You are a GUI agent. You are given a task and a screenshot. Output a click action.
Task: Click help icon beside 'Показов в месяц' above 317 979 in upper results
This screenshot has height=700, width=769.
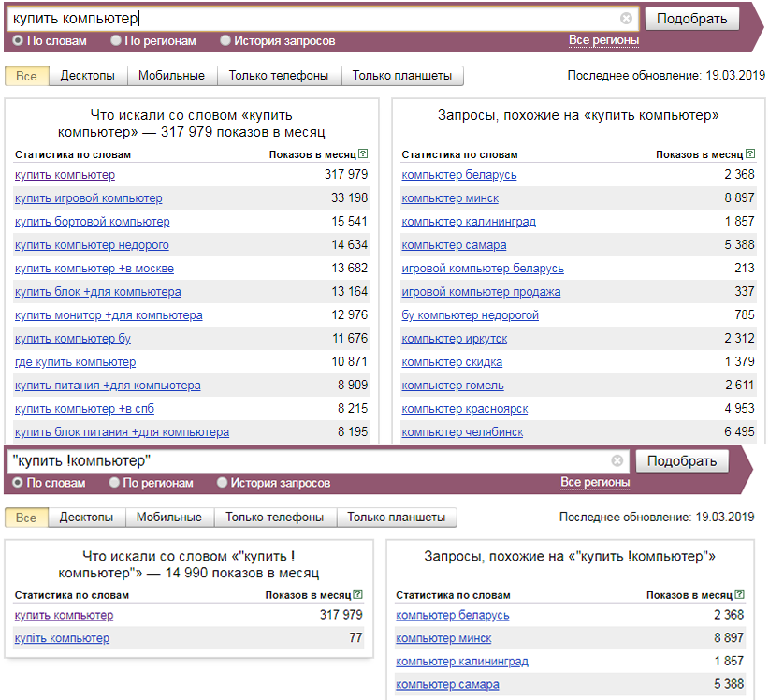click(x=363, y=154)
